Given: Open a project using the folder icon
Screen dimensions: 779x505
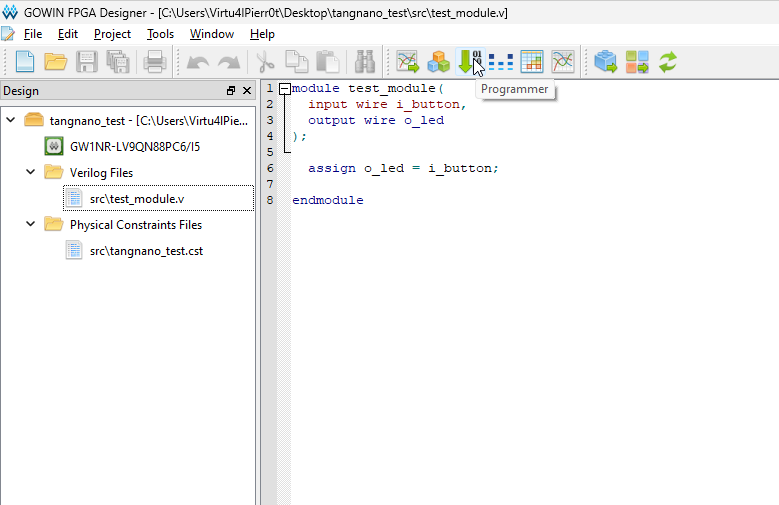Looking at the screenshot, I should point(56,62).
